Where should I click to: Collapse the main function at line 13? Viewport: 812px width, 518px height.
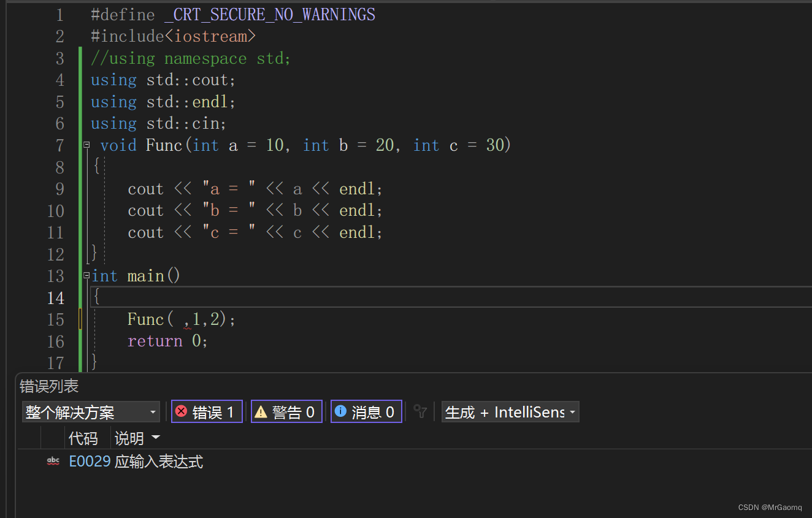[x=87, y=276]
